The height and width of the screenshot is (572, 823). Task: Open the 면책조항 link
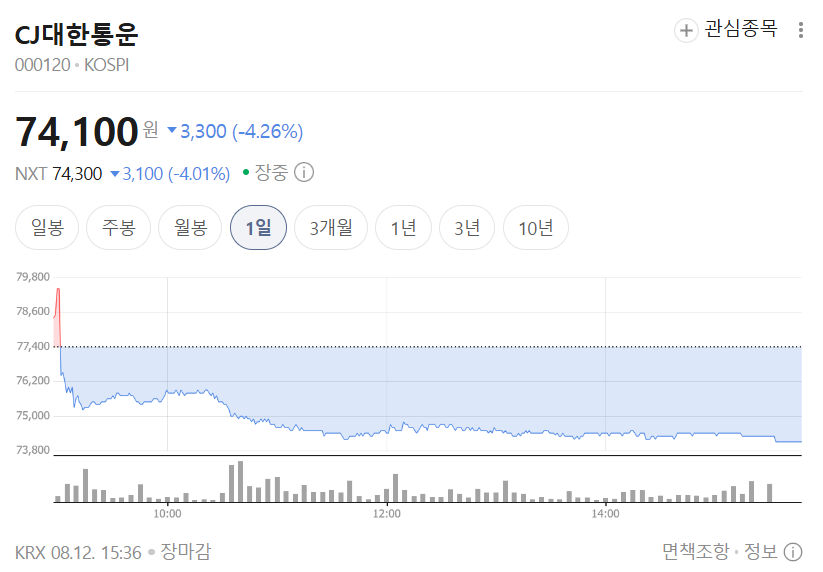coord(695,552)
